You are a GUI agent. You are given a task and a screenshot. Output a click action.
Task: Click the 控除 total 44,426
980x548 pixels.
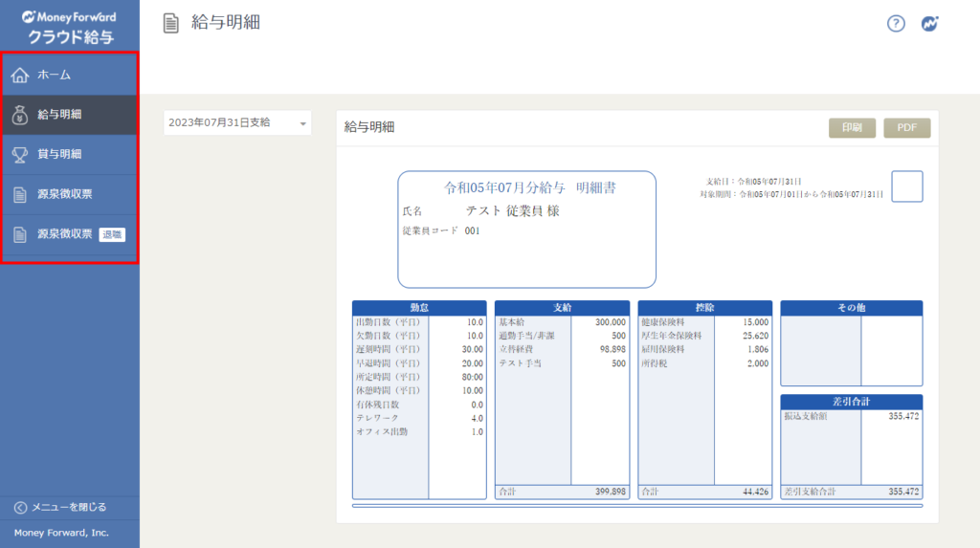(x=756, y=492)
